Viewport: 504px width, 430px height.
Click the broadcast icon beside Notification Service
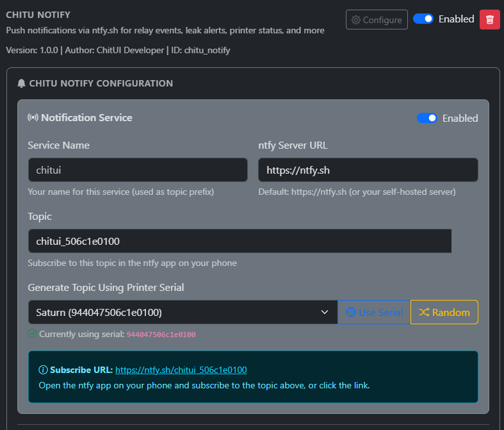tap(33, 118)
